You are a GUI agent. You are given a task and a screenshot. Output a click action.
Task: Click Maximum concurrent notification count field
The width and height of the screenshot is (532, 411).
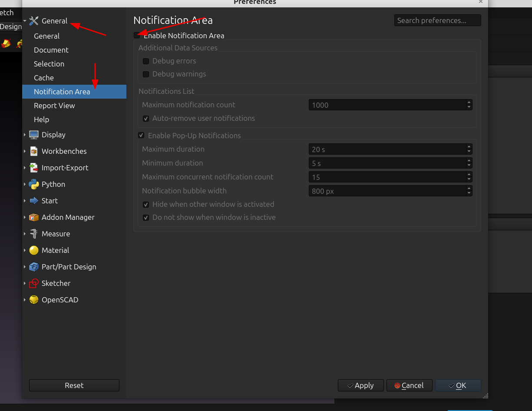(390, 177)
